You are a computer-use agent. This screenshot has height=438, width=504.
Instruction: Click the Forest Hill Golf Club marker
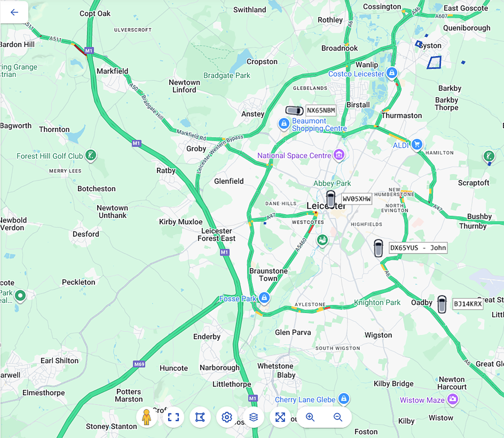click(x=91, y=156)
